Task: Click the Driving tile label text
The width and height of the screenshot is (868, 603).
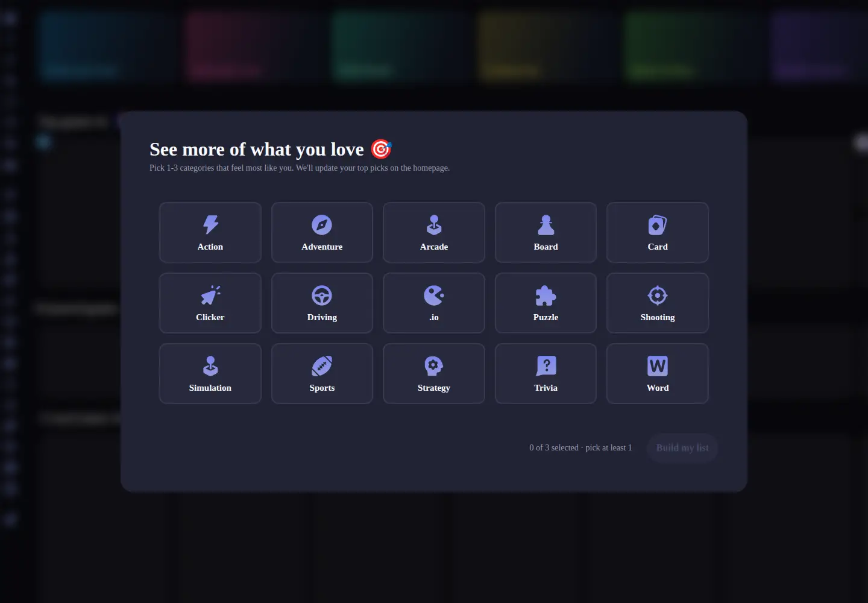Action: coord(322,317)
